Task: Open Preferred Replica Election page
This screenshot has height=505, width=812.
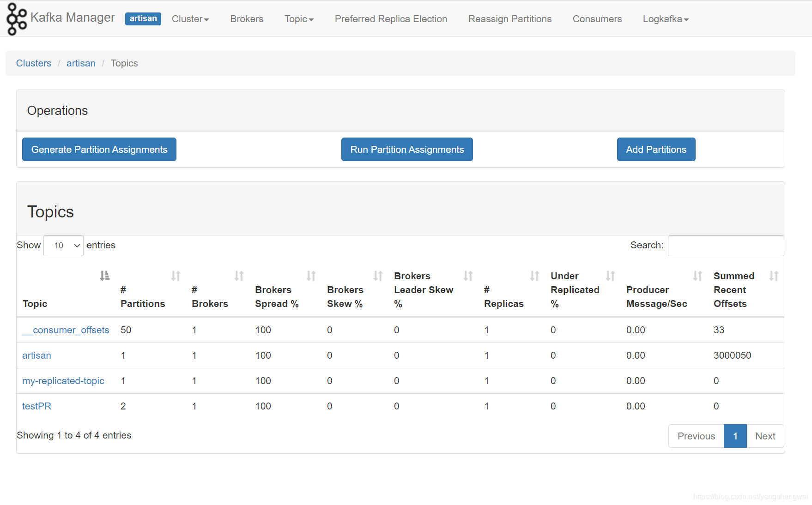Action: coord(391,19)
